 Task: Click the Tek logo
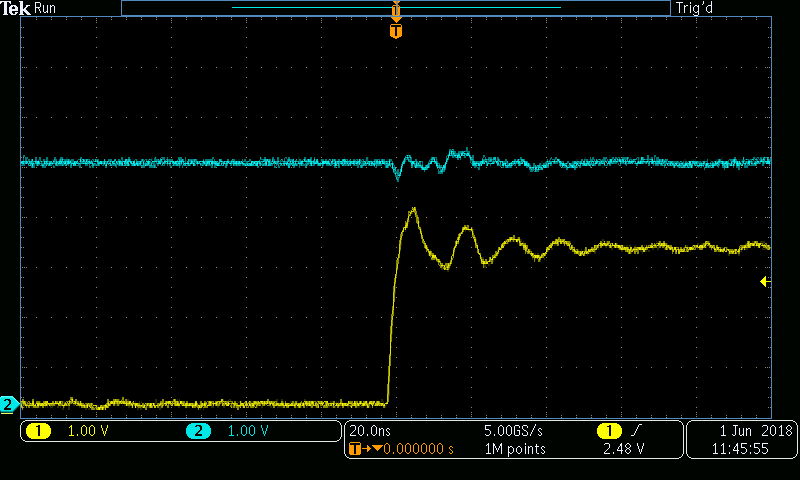click(x=16, y=8)
